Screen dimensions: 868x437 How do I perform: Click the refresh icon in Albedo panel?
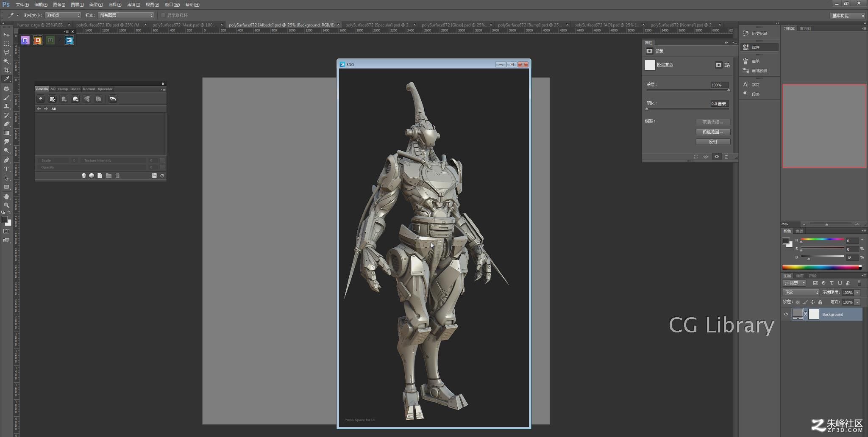click(162, 176)
